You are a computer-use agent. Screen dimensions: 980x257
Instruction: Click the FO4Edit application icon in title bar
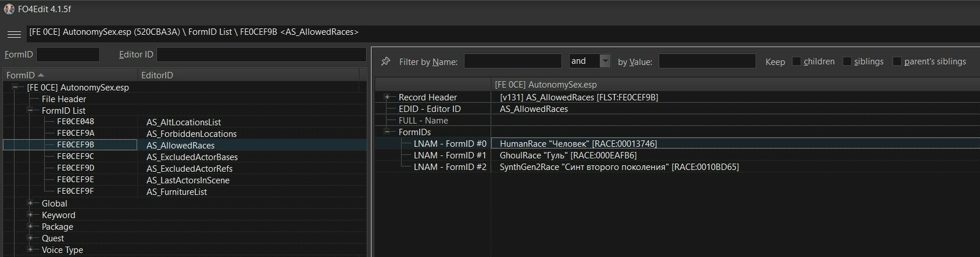click(x=9, y=9)
